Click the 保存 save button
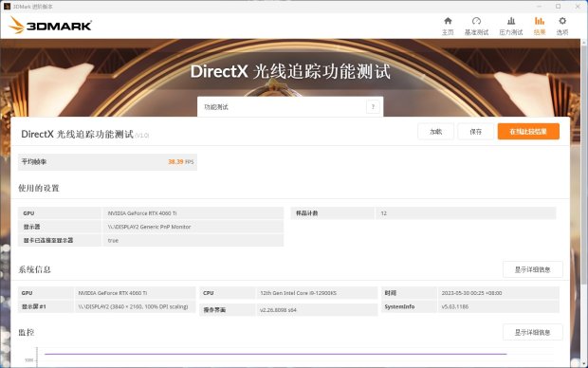The height and width of the screenshot is (368, 588). (x=475, y=132)
